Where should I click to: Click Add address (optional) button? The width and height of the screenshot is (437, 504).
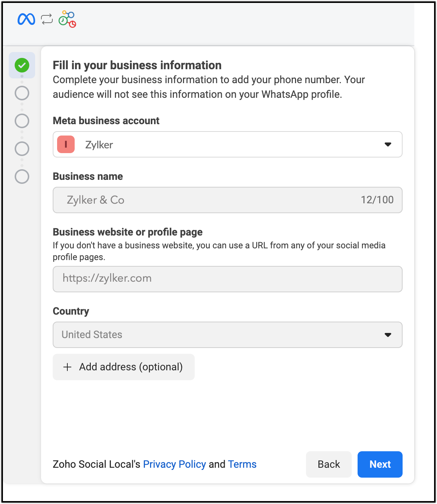click(x=124, y=367)
